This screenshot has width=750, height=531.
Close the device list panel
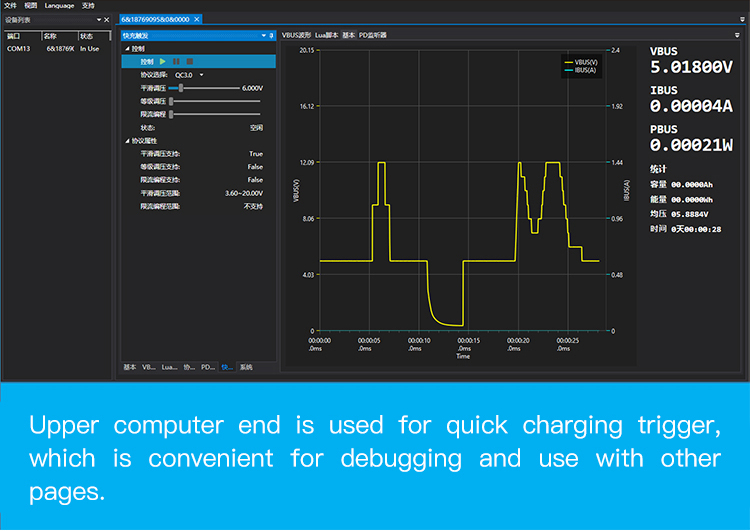click(107, 19)
